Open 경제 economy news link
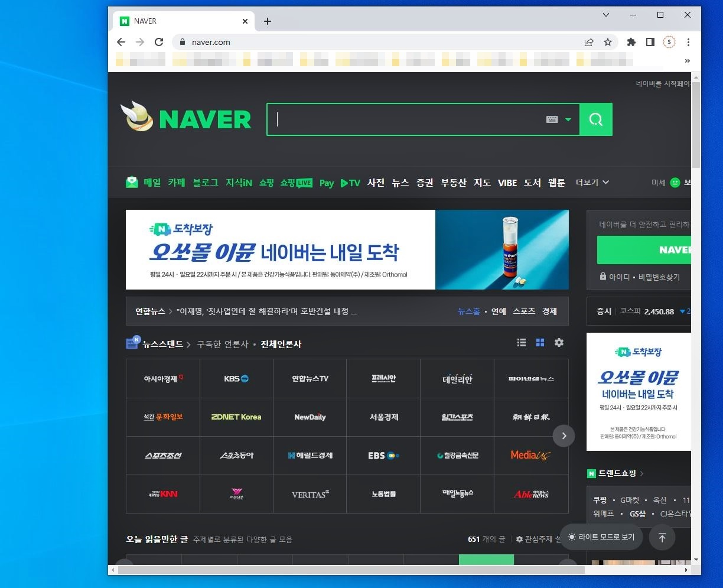This screenshot has width=723, height=588. 549,311
